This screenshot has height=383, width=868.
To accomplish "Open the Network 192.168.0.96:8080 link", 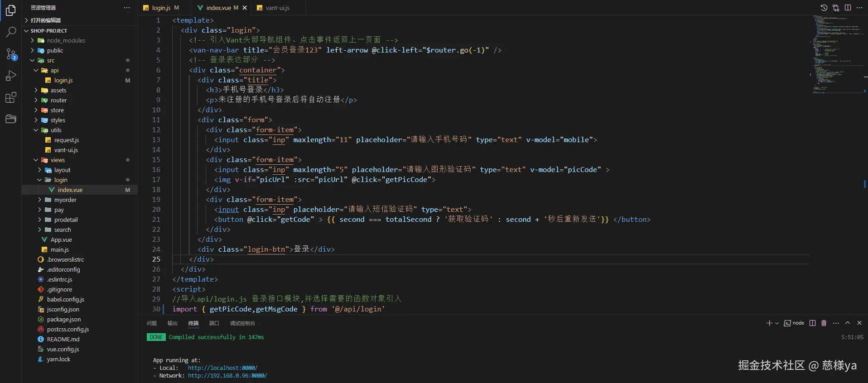I will pyautogui.click(x=227, y=375).
